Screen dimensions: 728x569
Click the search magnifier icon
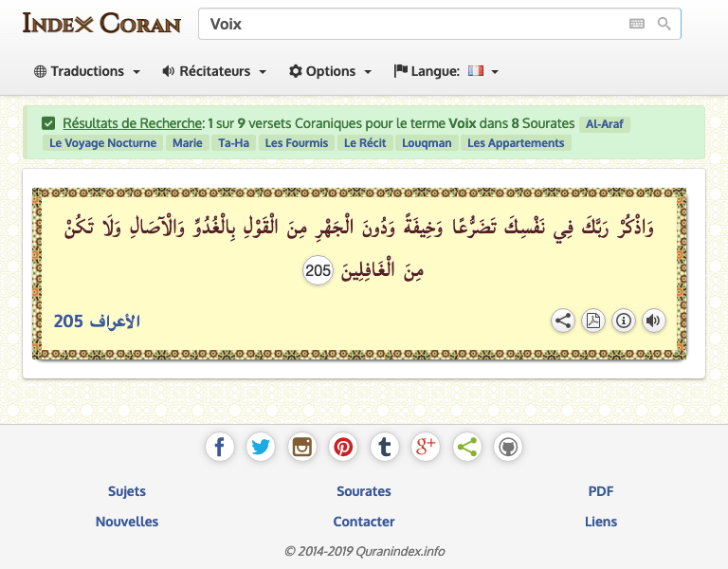tap(664, 24)
